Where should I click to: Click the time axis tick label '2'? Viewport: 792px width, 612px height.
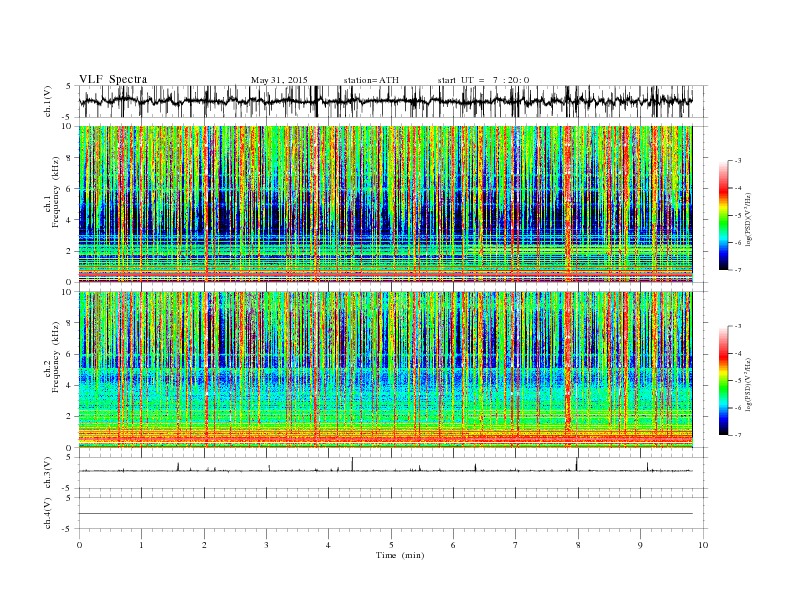point(204,545)
